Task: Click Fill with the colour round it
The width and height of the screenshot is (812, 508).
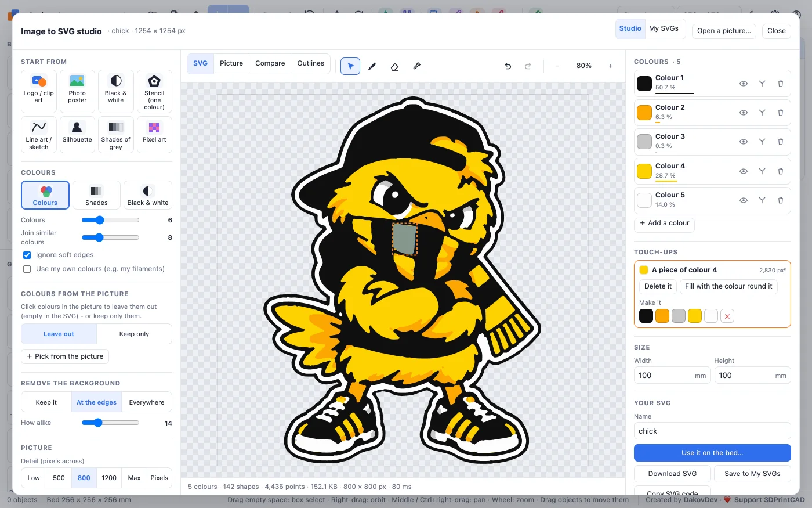Action: pos(728,286)
